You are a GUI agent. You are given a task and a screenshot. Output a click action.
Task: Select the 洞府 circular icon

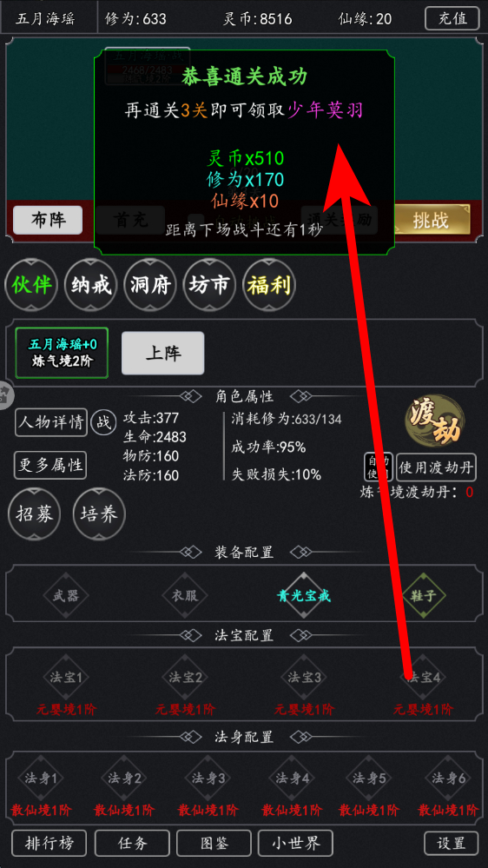pyautogui.click(x=150, y=285)
